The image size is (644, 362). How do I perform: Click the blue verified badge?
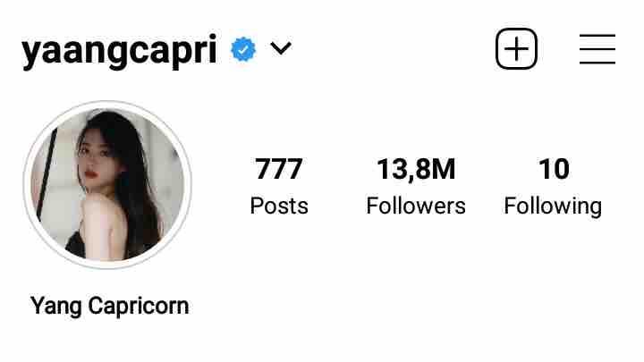click(x=243, y=49)
